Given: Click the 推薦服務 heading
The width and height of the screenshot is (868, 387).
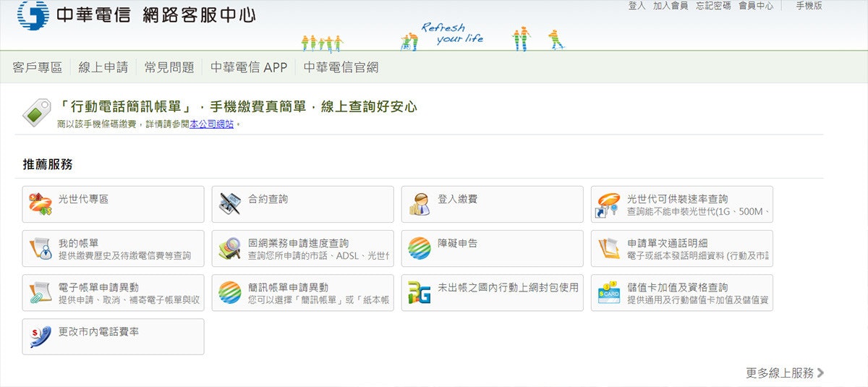Looking at the screenshot, I should pos(48,164).
